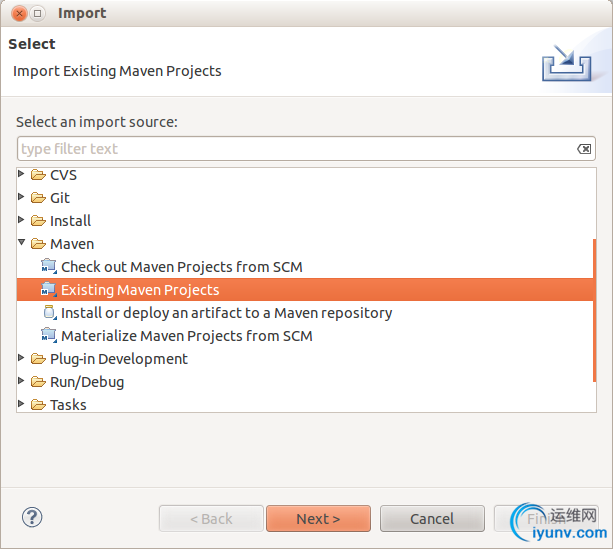Click the Materialize Maven Projects icon

(x=49, y=336)
